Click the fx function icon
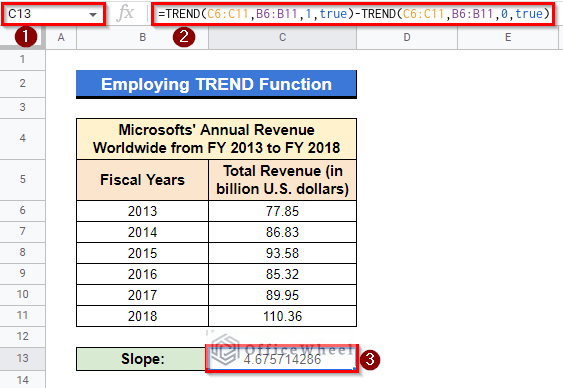The height and width of the screenshot is (388, 563). click(x=126, y=14)
